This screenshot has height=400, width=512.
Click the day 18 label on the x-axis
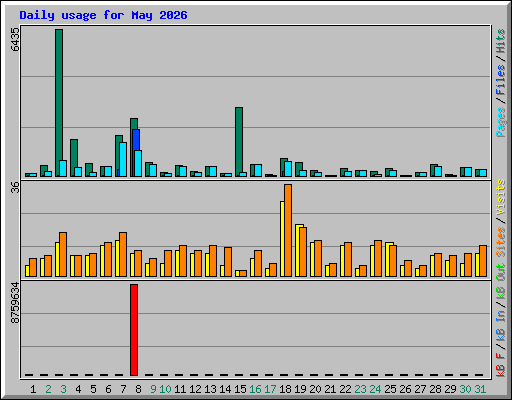[285, 389]
